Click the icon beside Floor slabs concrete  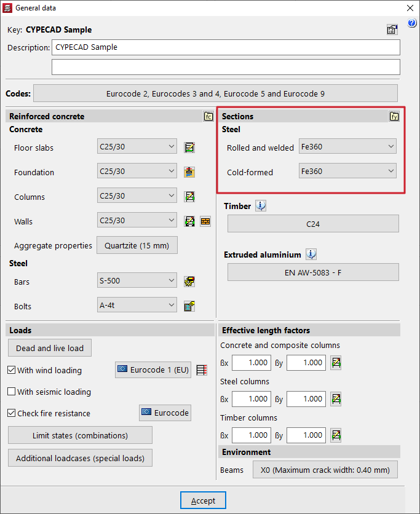pos(190,148)
